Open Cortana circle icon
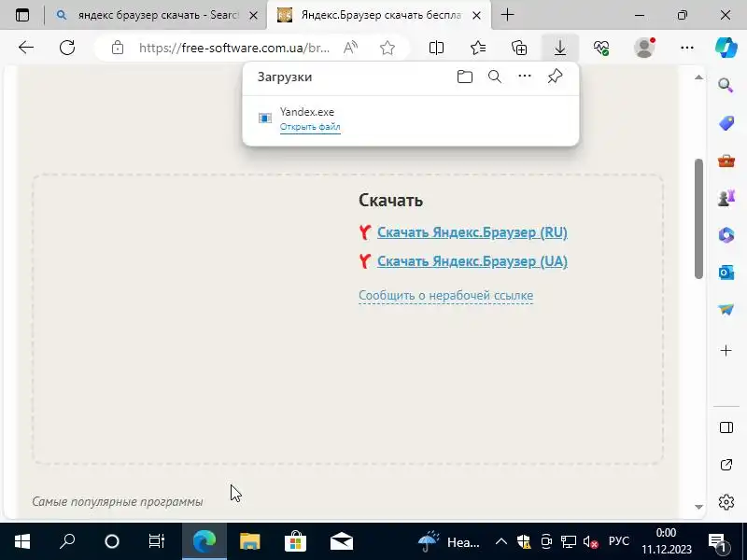747x560 pixels. pyautogui.click(x=112, y=541)
